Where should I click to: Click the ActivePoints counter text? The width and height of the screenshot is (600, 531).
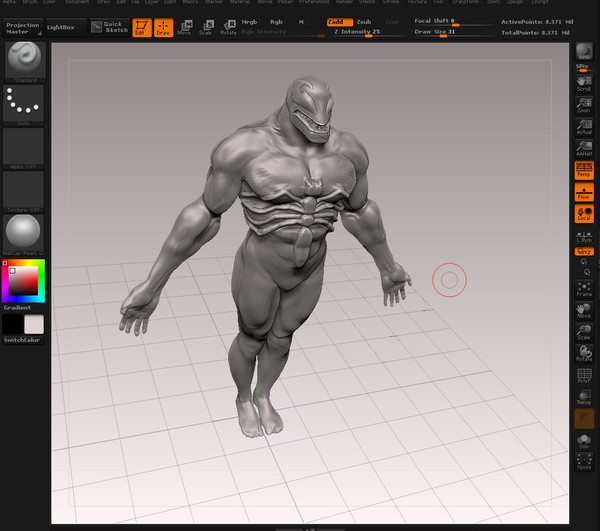tap(537, 22)
